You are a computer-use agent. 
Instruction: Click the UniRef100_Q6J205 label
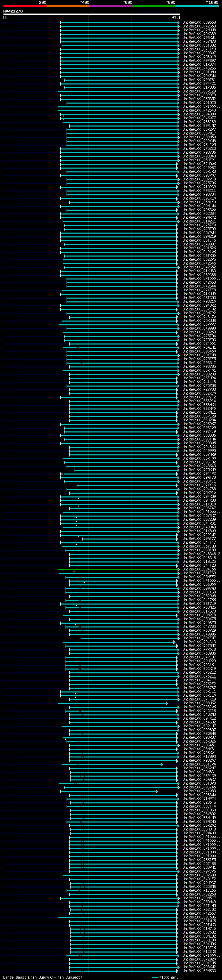click(199, 145)
